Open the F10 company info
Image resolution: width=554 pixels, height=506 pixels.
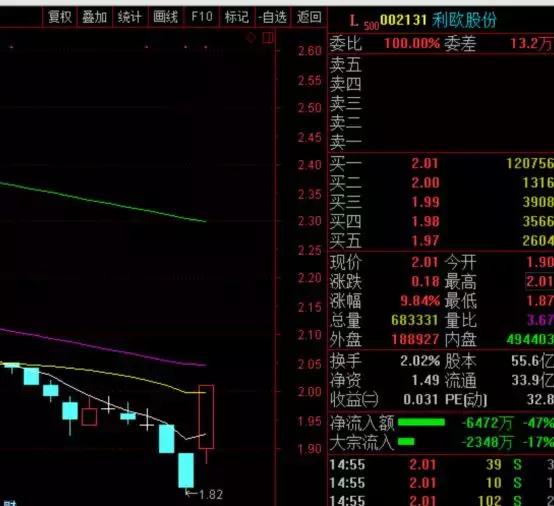[x=202, y=17]
